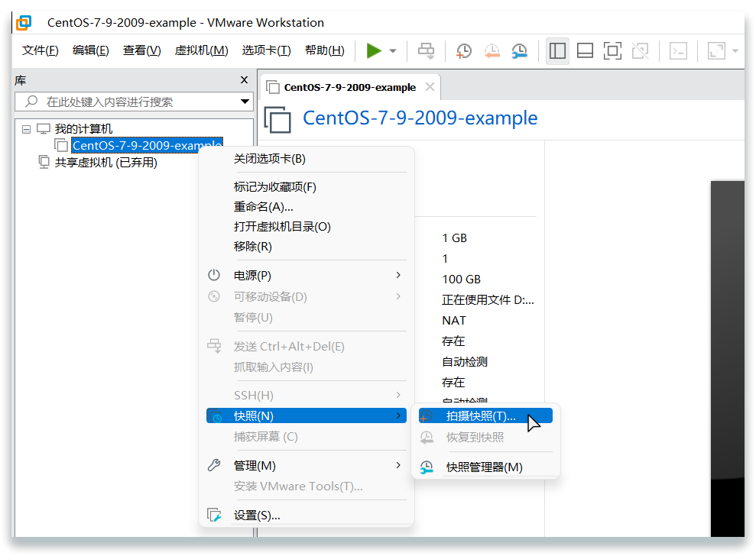
Task: Select CentOS-7-9-2009-example in the library tree
Action: 147,145
